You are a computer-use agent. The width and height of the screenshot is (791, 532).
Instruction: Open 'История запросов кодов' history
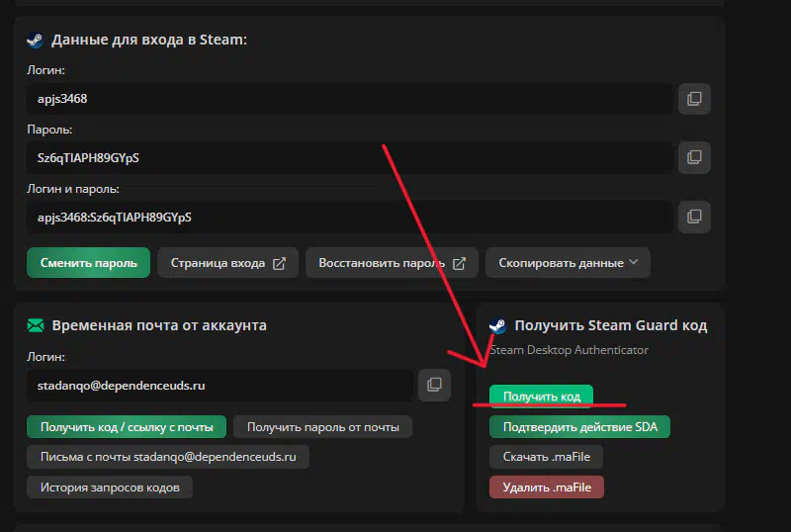[x=110, y=487]
